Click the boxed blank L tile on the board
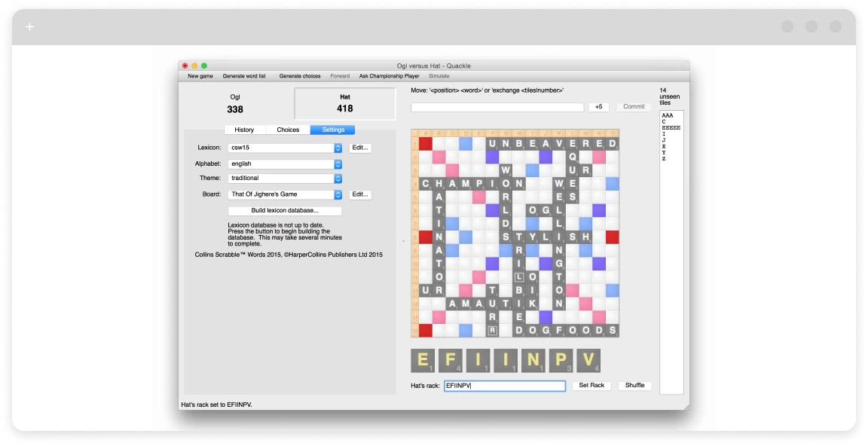 pyautogui.click(x=519, y=277)
